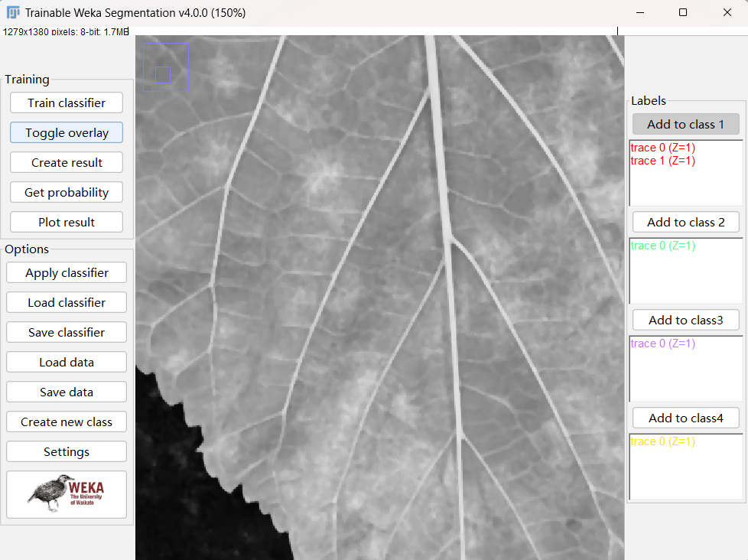The height and width of the screenshot is (560, 748).
Task: Open the Settings dialog
Action: pos(66,451)
